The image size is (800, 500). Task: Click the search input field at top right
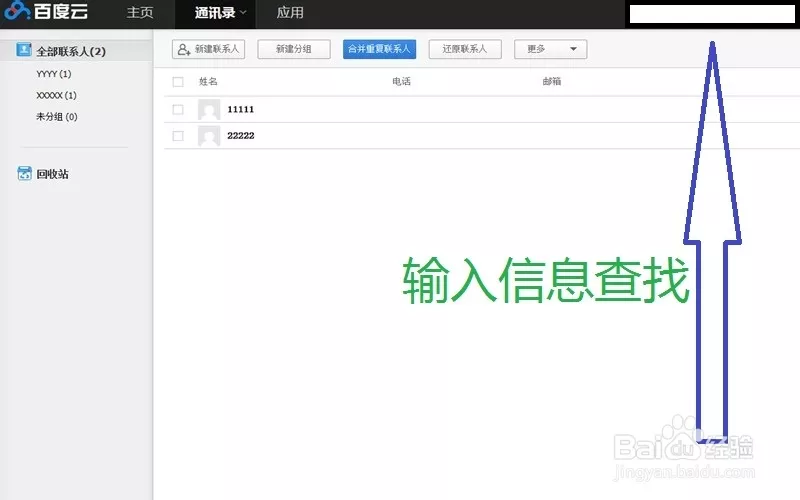[712, 14]
